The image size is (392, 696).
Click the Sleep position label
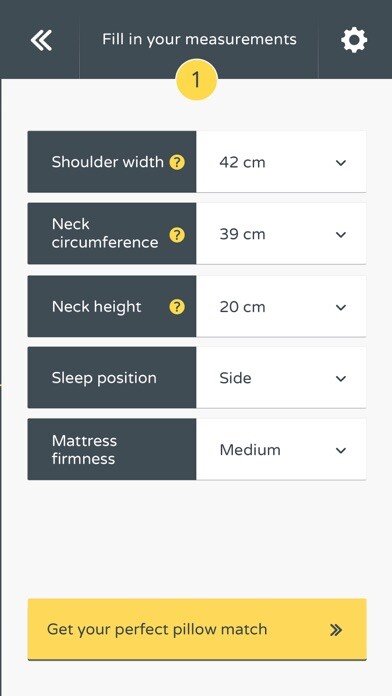[104, 378]
